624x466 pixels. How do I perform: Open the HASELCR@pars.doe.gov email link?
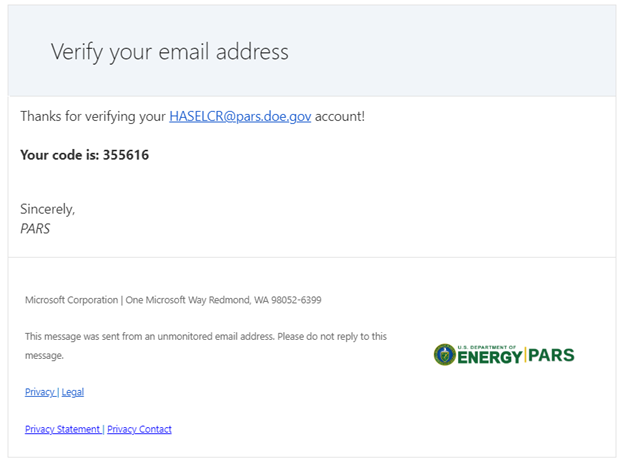(x=240, y=117)
